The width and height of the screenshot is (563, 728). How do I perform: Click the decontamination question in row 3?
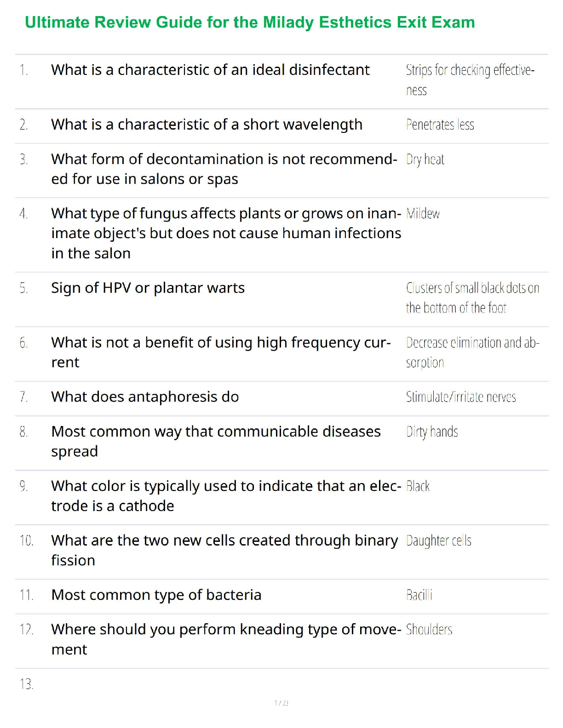click(224, 169)
